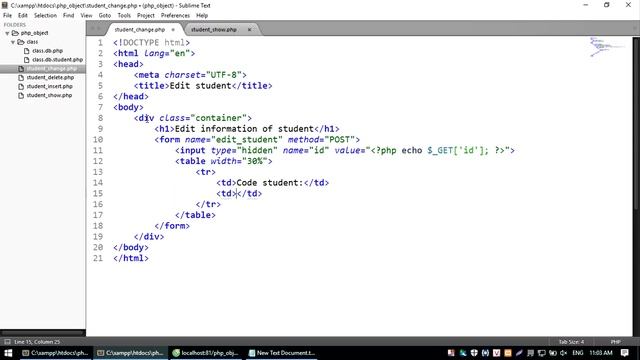
Task: Click the closing </html> tag
Action: [131, 258]
